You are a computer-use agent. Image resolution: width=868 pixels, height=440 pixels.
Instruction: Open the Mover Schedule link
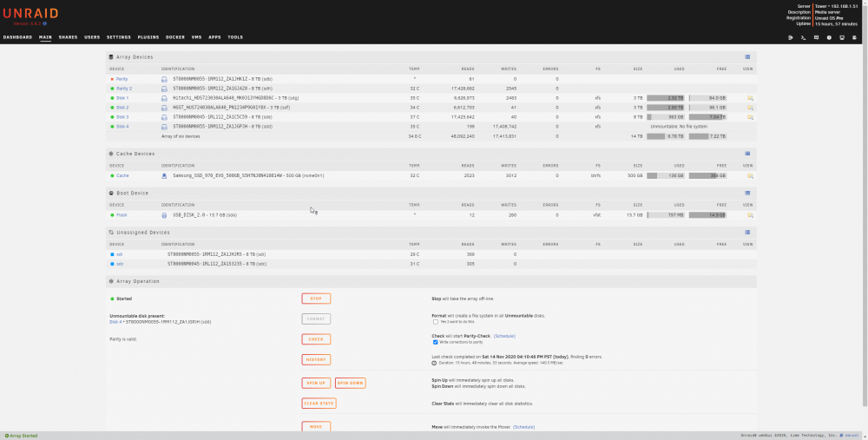[x=523, y=427]
